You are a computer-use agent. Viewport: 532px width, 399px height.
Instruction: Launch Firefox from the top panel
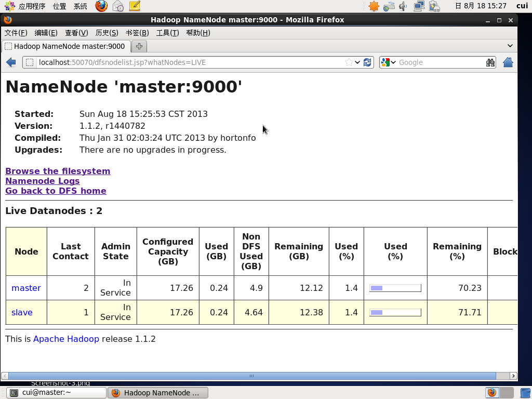[101, 6]
